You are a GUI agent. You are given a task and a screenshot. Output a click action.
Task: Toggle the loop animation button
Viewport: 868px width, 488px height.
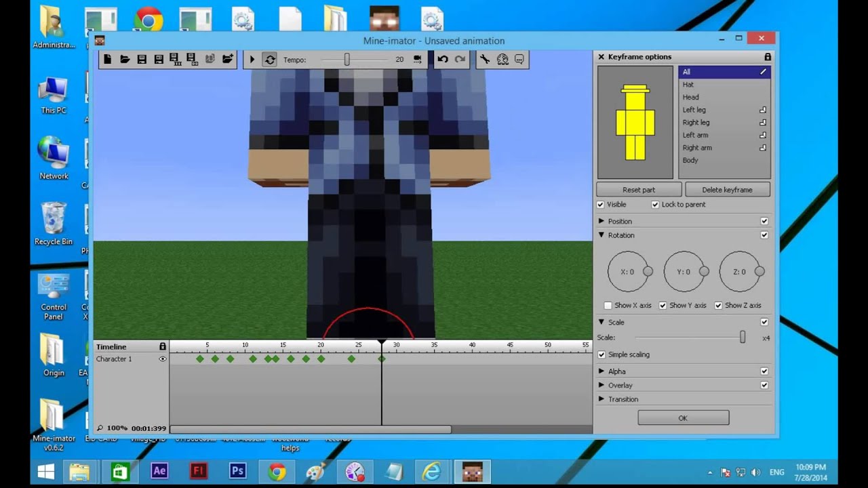click(270, 60)
